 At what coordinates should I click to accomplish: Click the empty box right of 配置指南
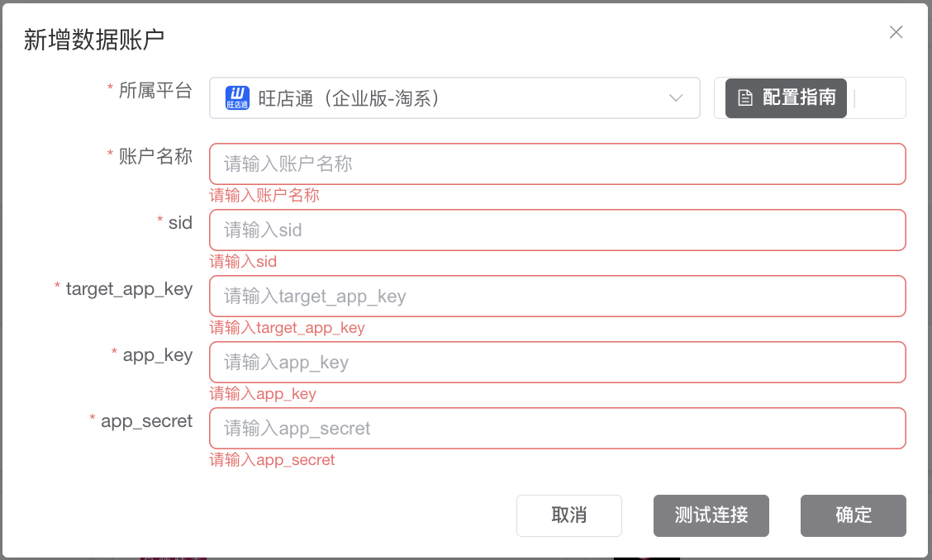coord(879,98)
